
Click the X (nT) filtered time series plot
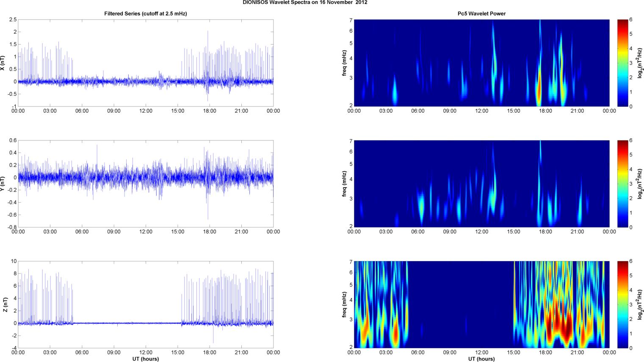click(x=146, y=63)
